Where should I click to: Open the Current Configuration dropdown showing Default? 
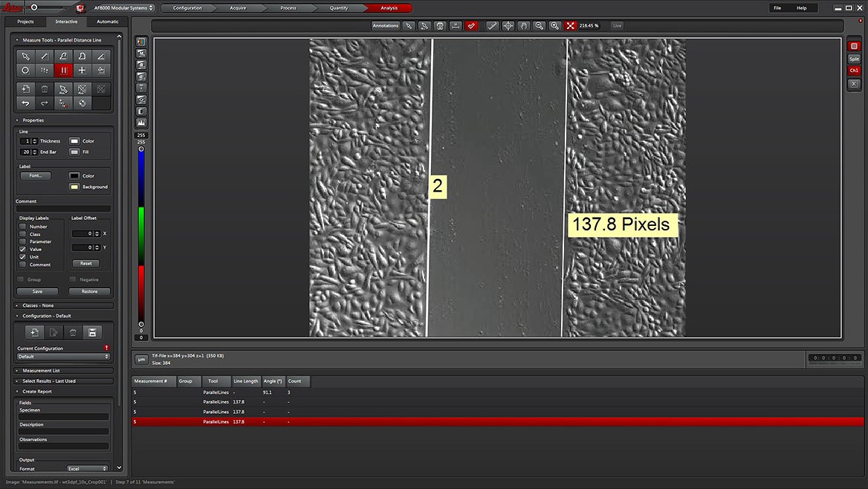63,356
